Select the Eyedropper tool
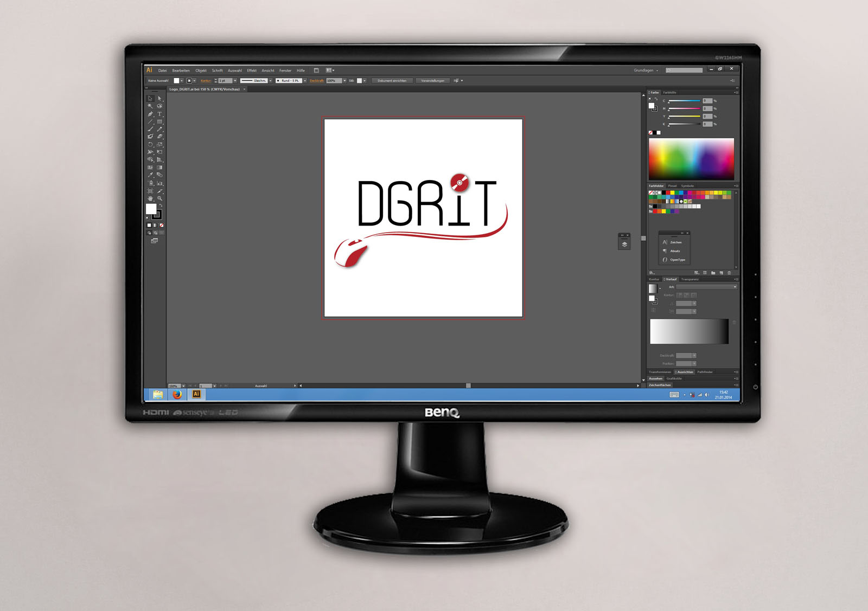Viewport: 868px width, 611px height. pos(150,175)
